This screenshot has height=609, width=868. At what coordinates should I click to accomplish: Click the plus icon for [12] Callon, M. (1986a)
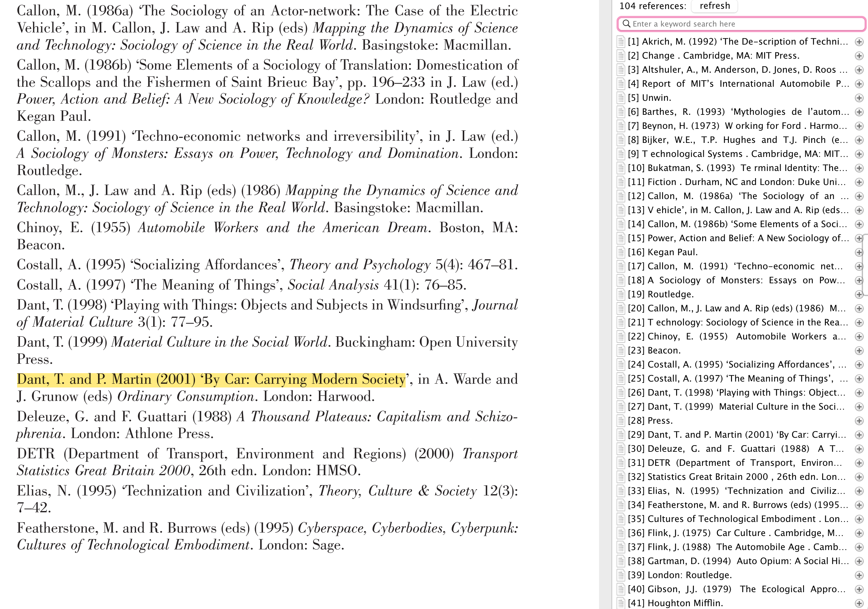click(859, 196)
